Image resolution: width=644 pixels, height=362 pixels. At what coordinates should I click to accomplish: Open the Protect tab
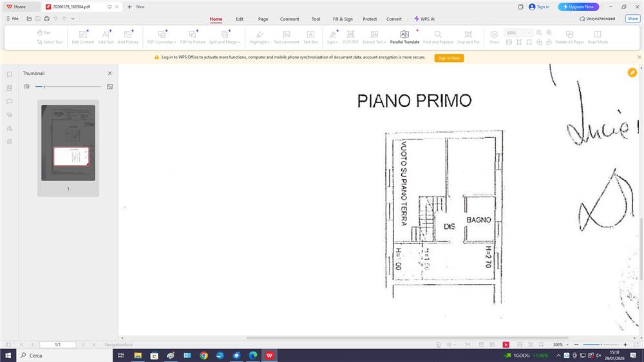(x=370, y=19)
